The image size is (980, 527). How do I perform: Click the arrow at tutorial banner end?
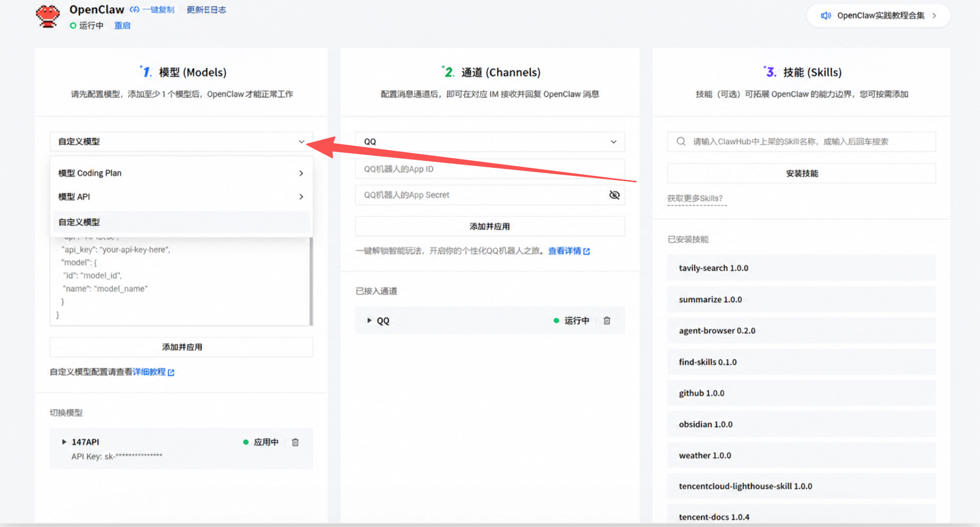tap(934, 15)
